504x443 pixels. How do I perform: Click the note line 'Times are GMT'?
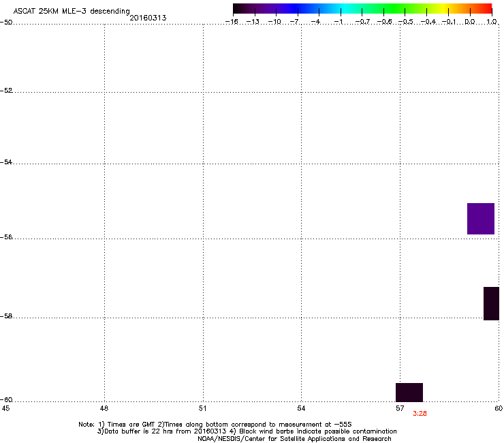[215, 425]
